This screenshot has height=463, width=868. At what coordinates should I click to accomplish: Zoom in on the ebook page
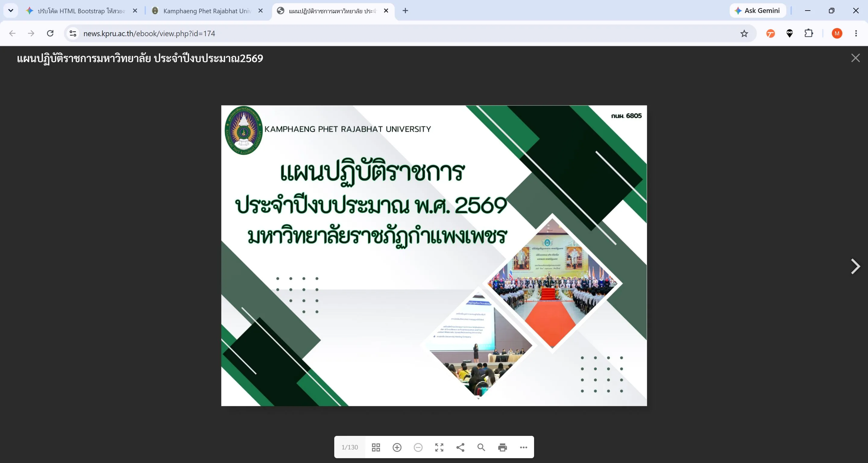pyautogui.click(x=397, y=447)
